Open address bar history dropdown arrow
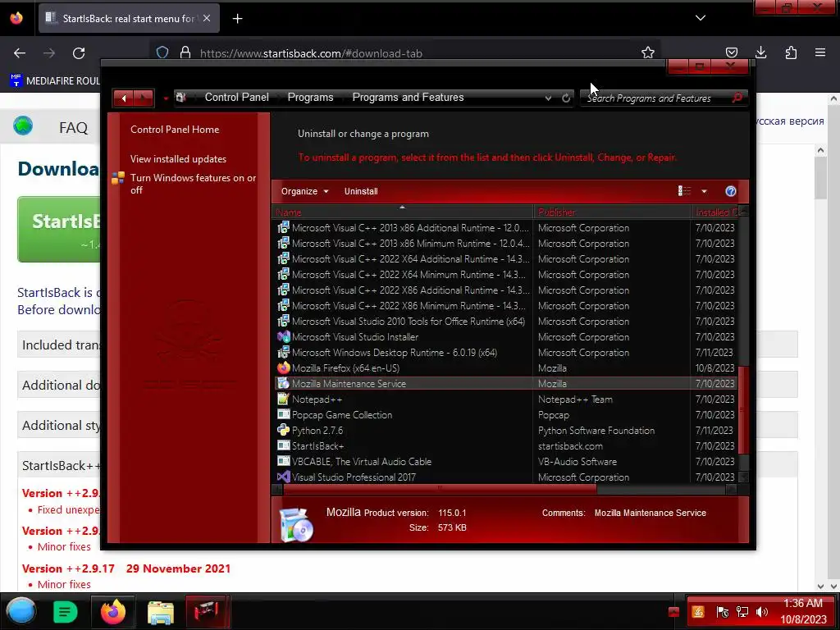This screenshot has height=630, width=840. point(548,98)
